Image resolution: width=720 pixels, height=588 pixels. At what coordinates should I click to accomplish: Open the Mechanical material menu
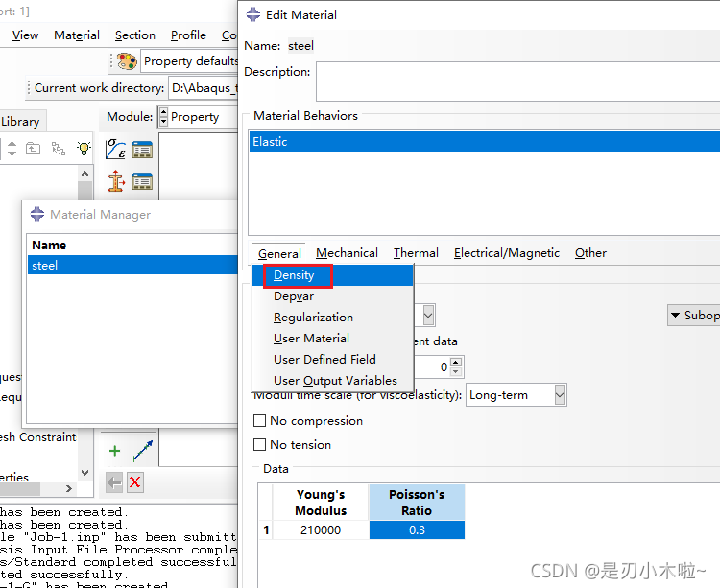click(x=347, y=253)
